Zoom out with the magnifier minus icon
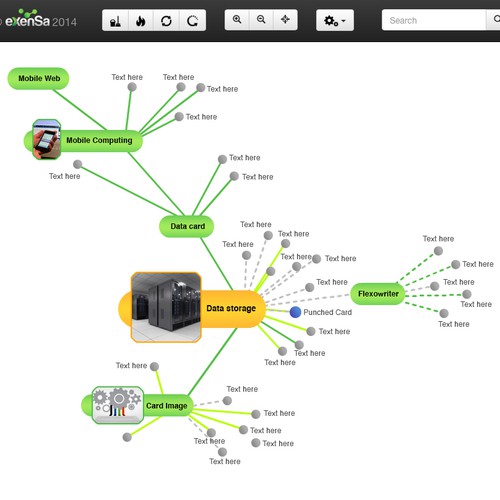 (261, 20)
